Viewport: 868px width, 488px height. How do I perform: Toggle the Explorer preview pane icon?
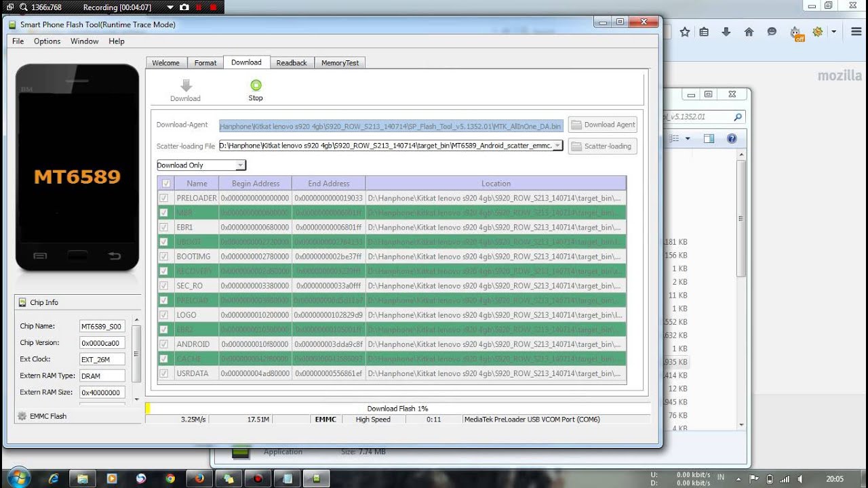(709, 139)
